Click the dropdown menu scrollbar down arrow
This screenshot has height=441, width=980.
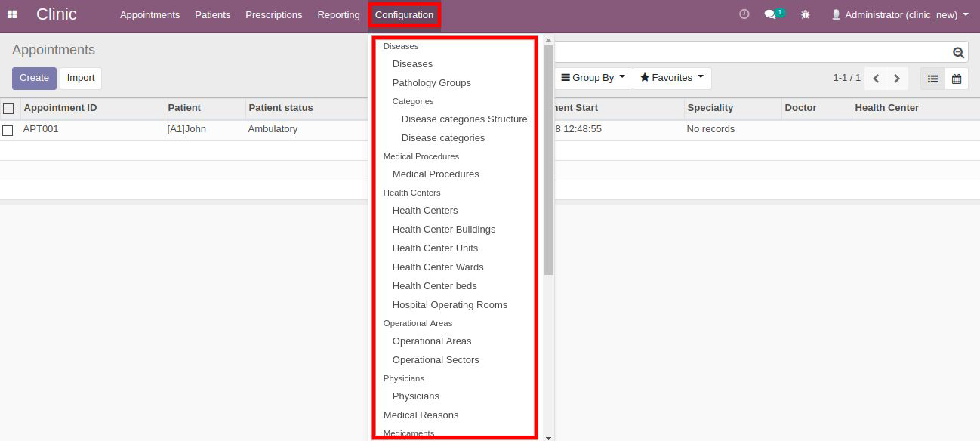point(548,437)
